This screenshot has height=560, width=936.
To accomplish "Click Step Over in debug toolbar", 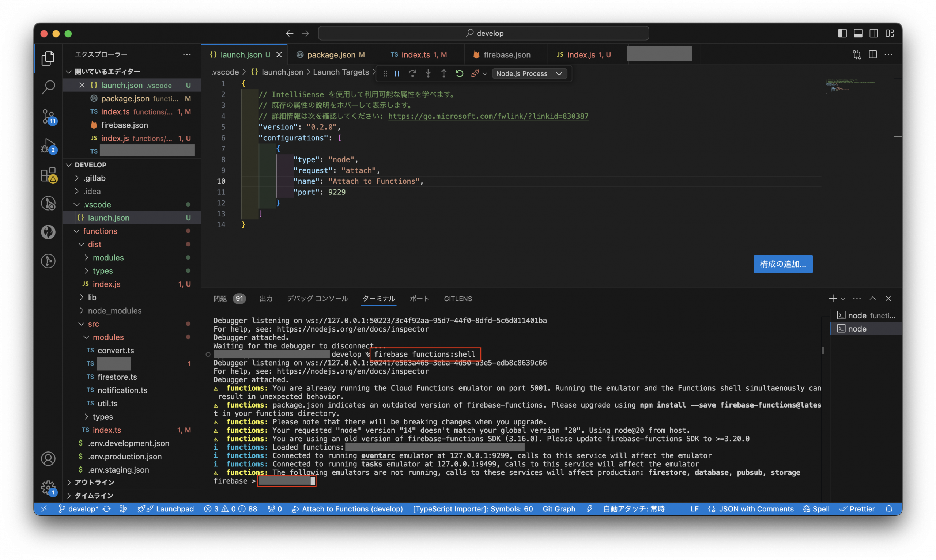I will click(412, 73).
